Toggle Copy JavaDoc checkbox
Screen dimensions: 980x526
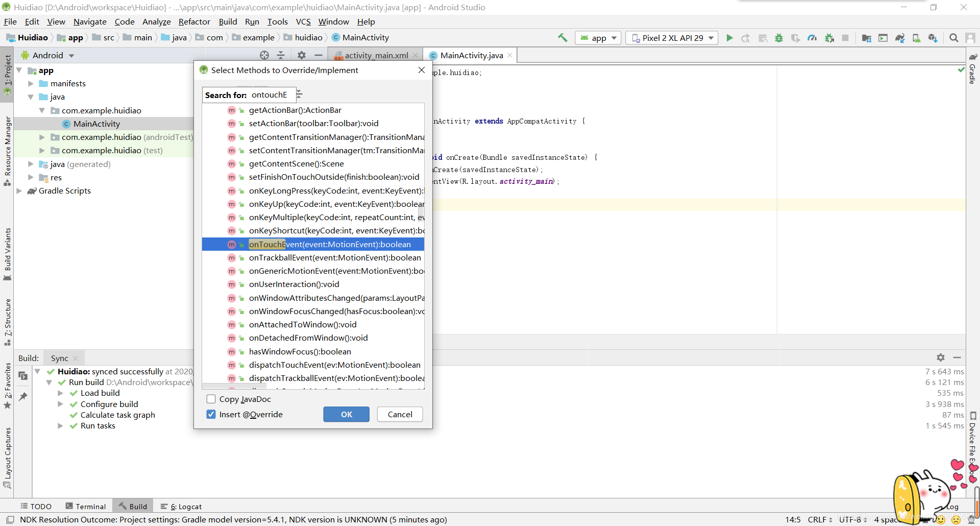(211, 399)
